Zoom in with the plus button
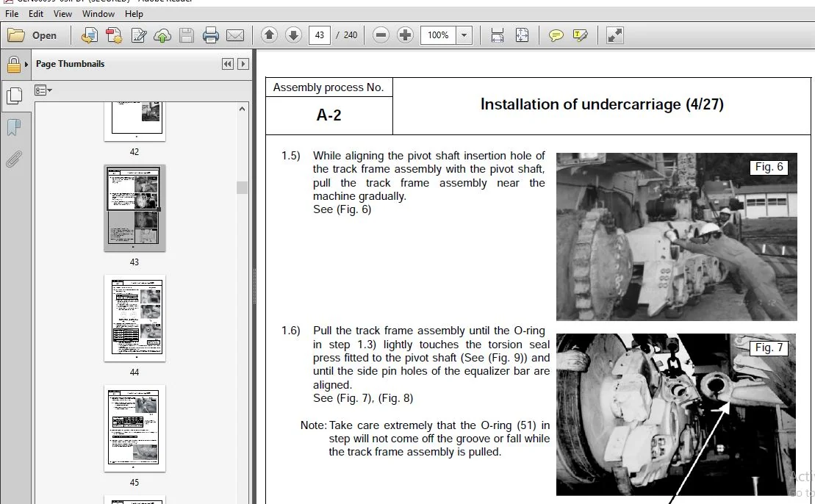This screenshot has width=815, height=504. [405, 35]
